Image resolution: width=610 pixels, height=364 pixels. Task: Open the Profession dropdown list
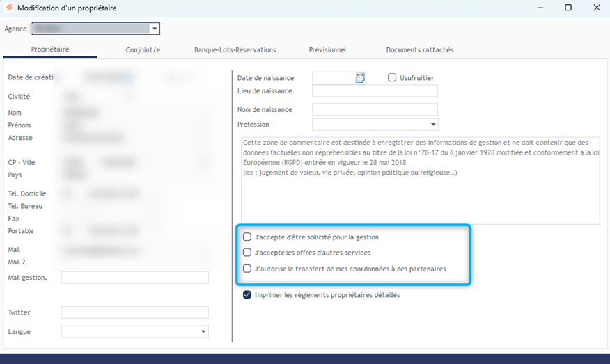tap(433, 125)
